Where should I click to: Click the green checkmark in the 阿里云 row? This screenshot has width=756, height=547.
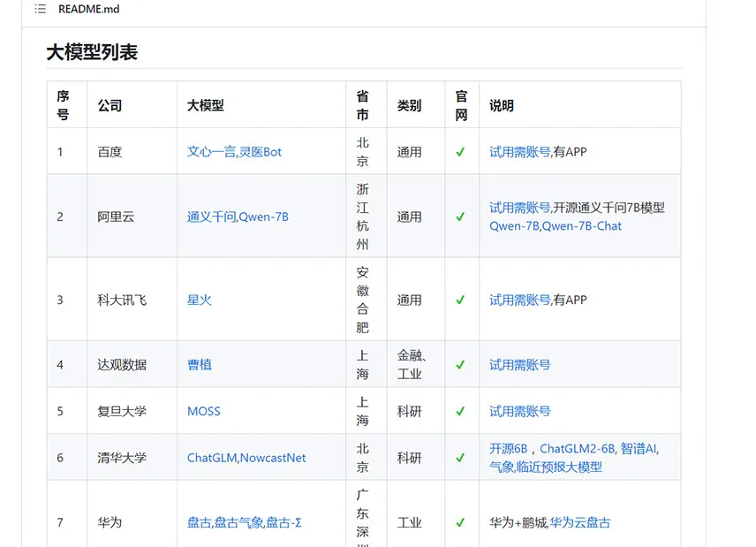click(x=460, y=217)
